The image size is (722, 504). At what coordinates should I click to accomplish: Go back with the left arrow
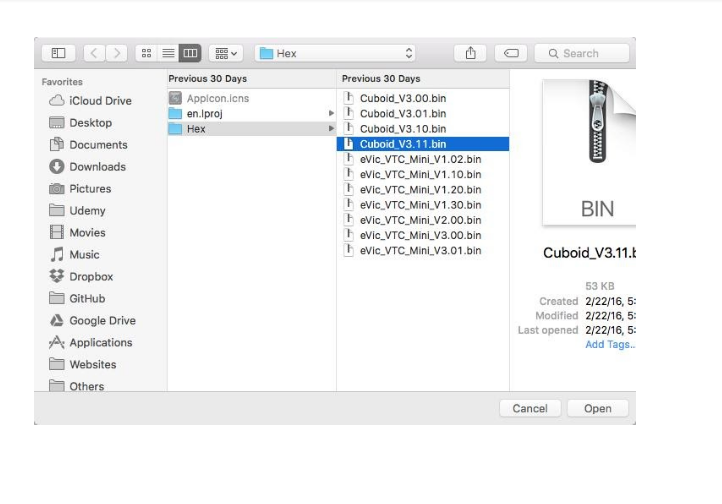click(x=94, y=53)
